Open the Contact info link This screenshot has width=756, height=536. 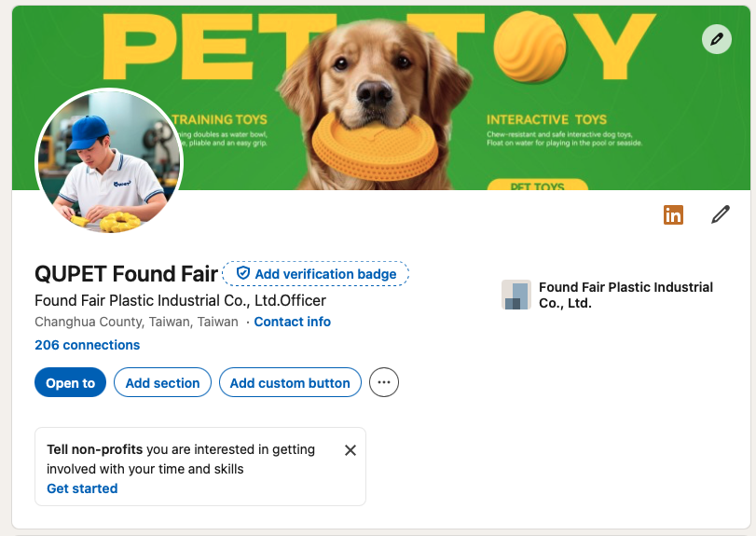point(292,322)
